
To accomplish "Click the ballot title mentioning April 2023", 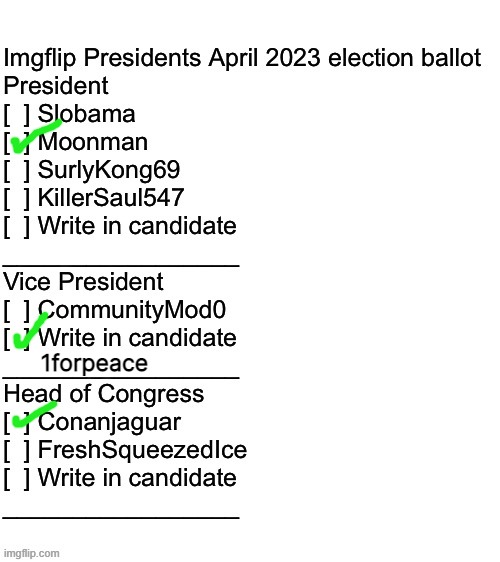I will 242,57.
